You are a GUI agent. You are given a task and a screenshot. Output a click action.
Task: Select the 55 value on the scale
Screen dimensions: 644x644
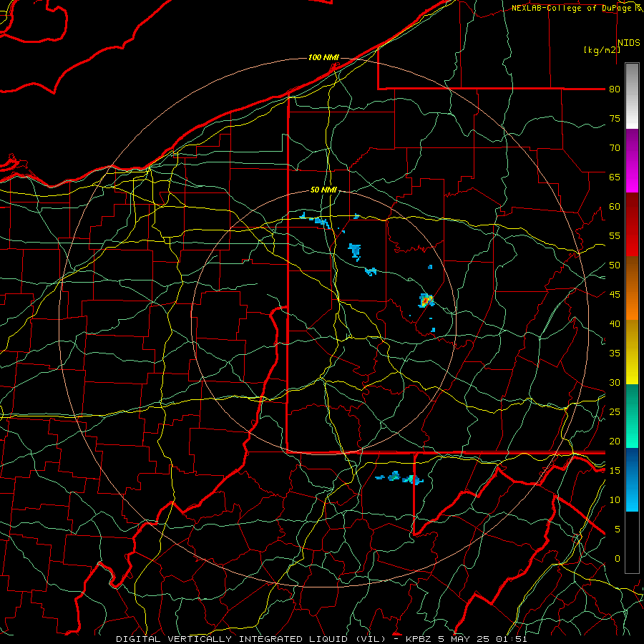point(615,235)
